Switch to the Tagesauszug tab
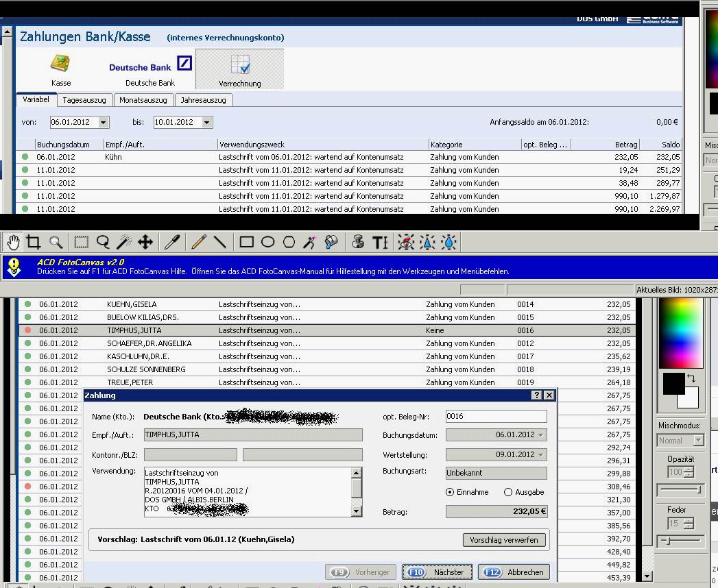This screenshot has height=588, width=718. [84, 100]
